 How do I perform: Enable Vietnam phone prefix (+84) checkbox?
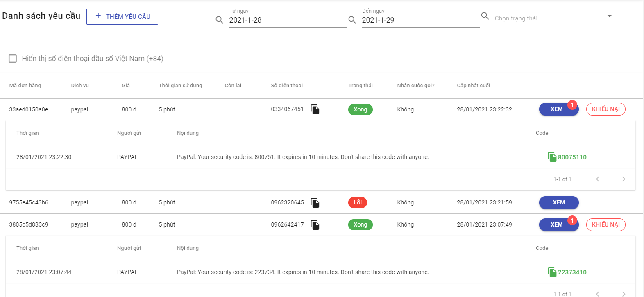pos(13,59)
